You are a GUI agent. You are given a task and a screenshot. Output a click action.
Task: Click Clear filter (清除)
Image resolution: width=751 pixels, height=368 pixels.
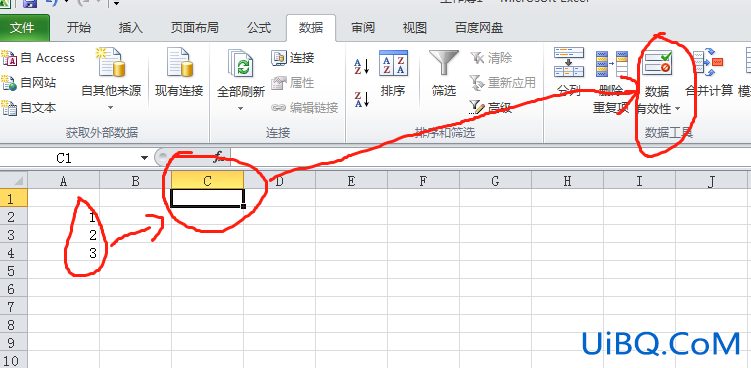491,58
